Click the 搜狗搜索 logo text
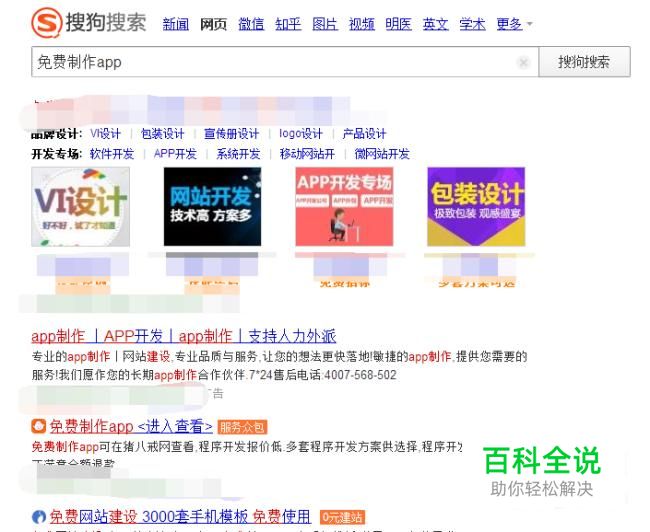 pyautogui.click(x=106, y=22)
